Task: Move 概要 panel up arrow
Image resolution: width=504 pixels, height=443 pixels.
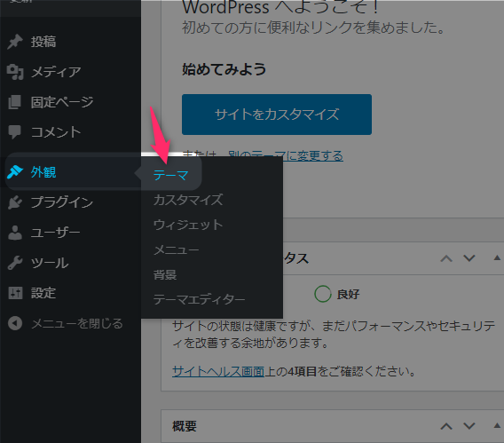Action: click(x=446, y=426)
